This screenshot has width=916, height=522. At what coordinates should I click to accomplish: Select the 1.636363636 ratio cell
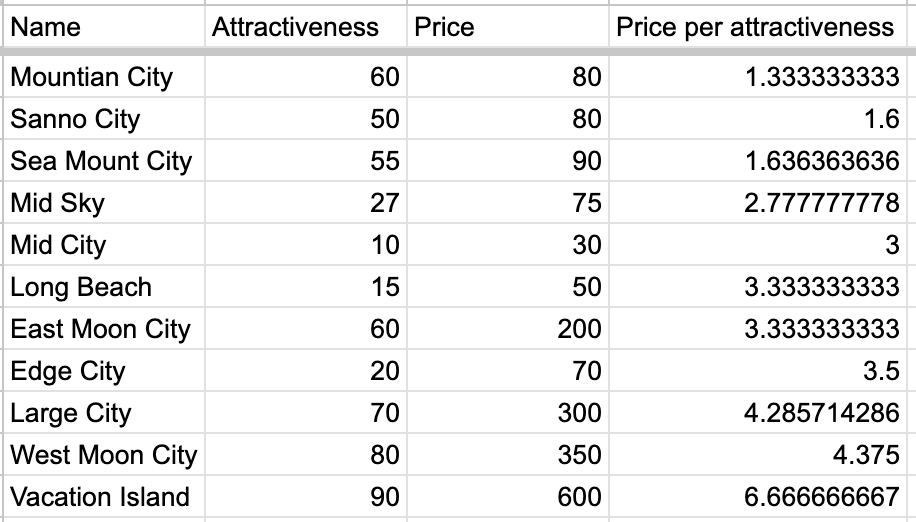tap(760, 161)
